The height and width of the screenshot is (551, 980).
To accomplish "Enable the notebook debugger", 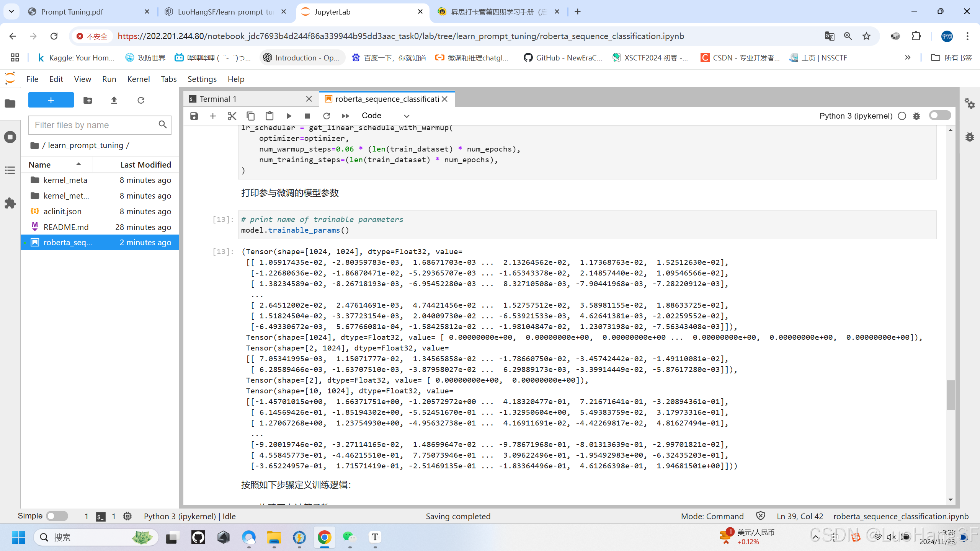I will 916,116.
